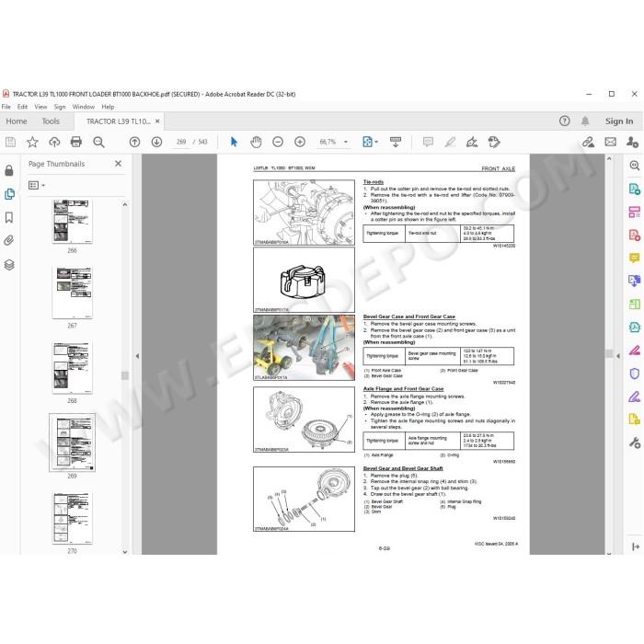This screenshot has height=644, width=644.
Task: Open the find text magnifier tool
Action: tap(98, 142)
